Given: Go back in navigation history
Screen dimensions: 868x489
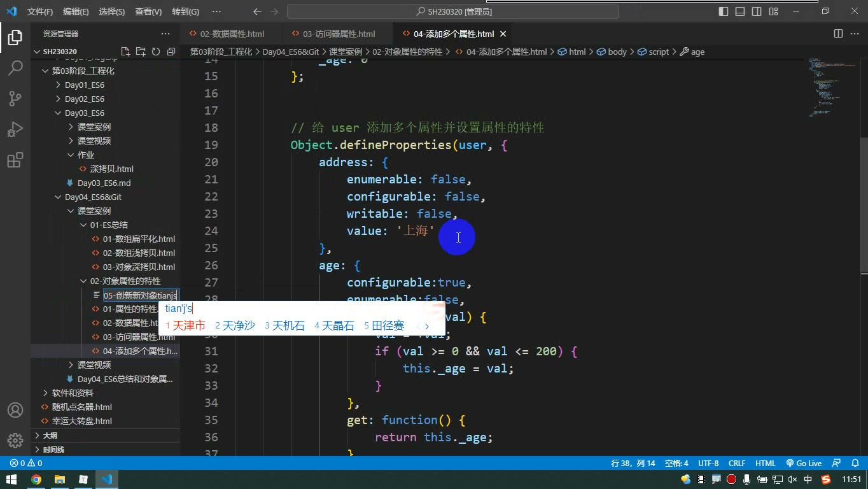Looking at the screenshot, I should coord(257,11).
